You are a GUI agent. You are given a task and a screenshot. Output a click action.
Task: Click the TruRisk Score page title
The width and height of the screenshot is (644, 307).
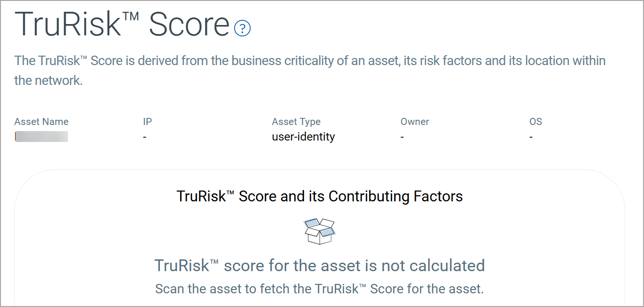(x=122, y=24)
